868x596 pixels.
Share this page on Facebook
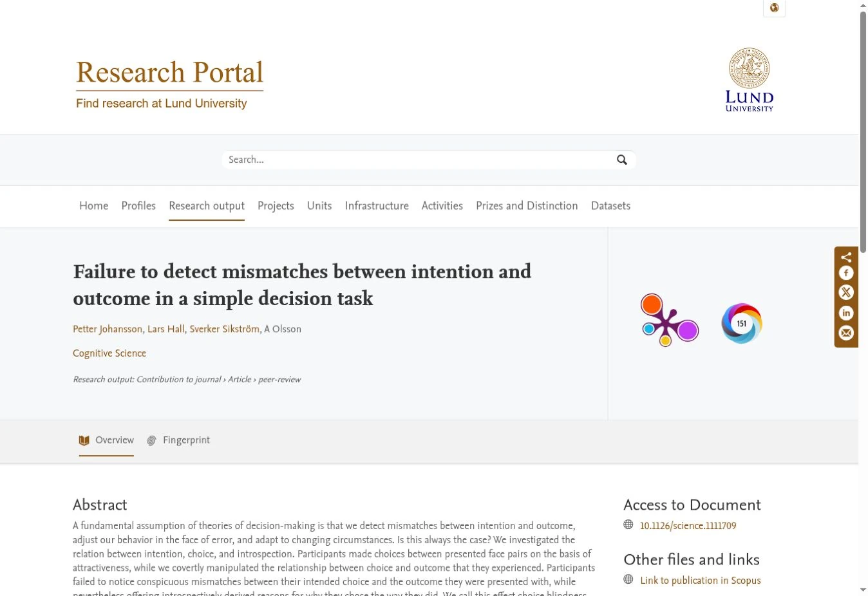point(846,274)
